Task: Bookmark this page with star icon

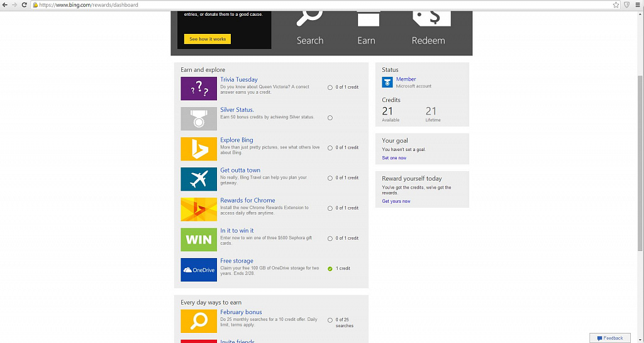Action: pos(616,5)
